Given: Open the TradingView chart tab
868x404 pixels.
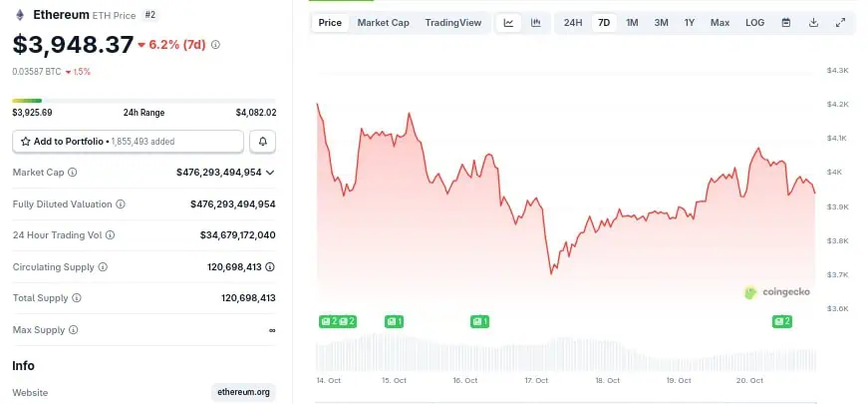Looking at the screenshot, I should [452, 23].
